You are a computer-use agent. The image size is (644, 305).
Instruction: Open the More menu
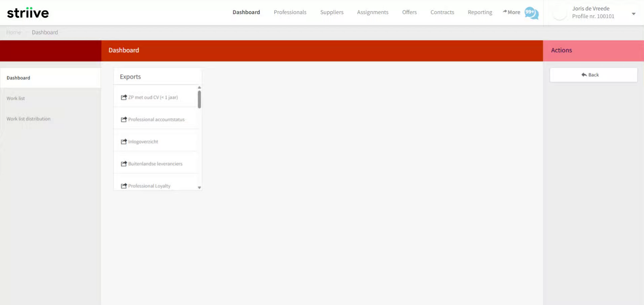pyautogui.click(x=511, y=12)
